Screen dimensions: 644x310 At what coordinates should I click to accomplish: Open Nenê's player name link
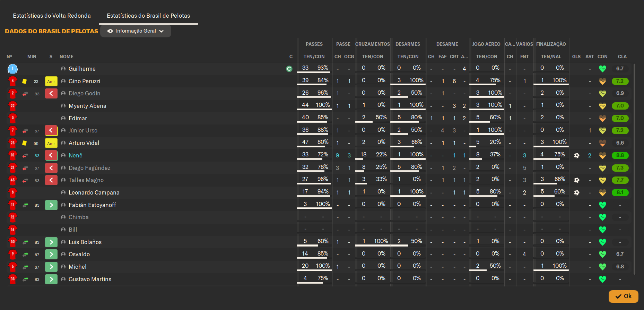tap(76, 155)
